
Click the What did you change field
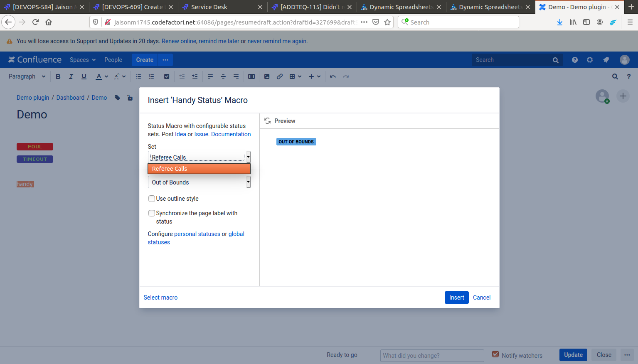click(432, 356)
